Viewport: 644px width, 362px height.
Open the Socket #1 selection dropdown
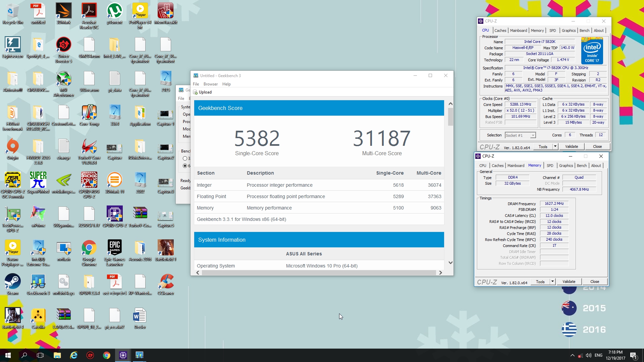pos(520,135)
